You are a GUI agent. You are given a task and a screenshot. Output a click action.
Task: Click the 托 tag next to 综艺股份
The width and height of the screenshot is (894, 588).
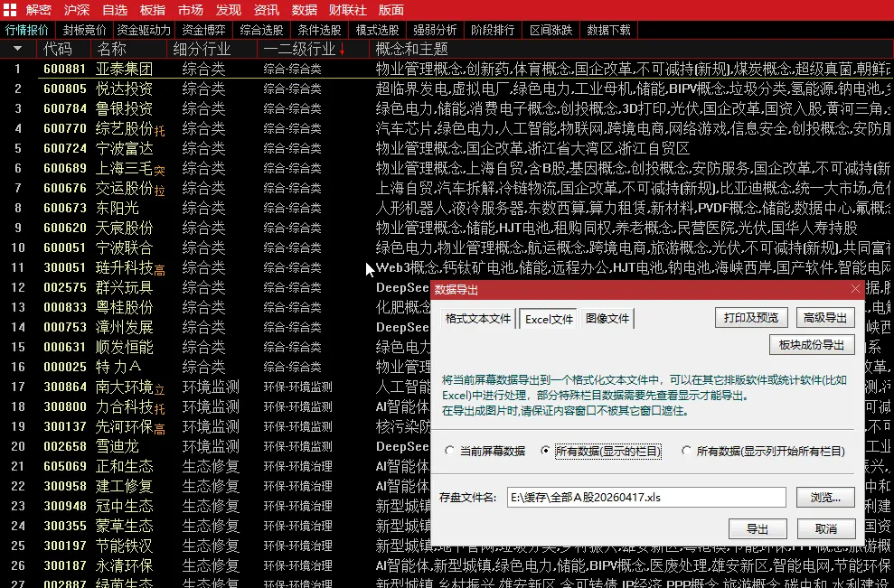[x=160, y=131]
